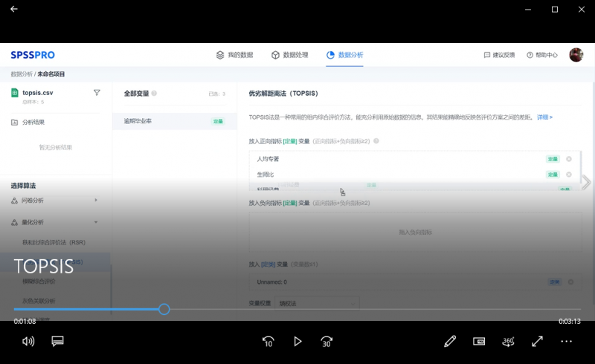Open 分析结果 section

(x=28, y=122)
